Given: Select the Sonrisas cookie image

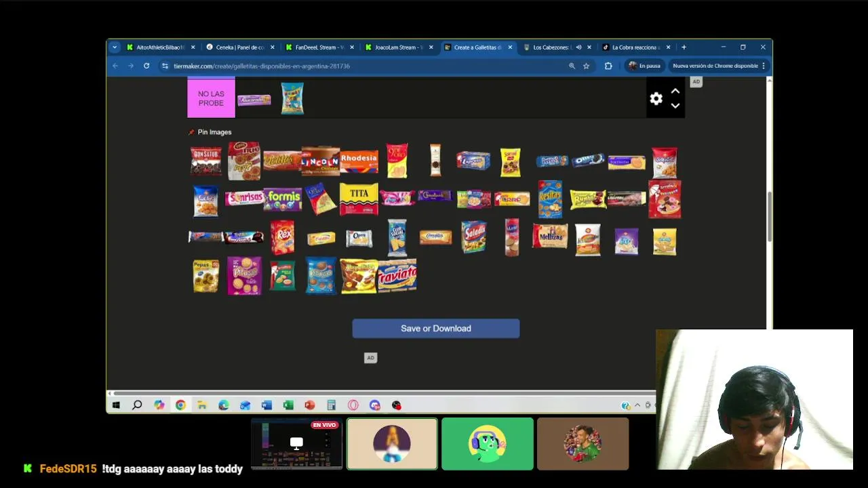Looking at the screenshot, I should 244,198.
